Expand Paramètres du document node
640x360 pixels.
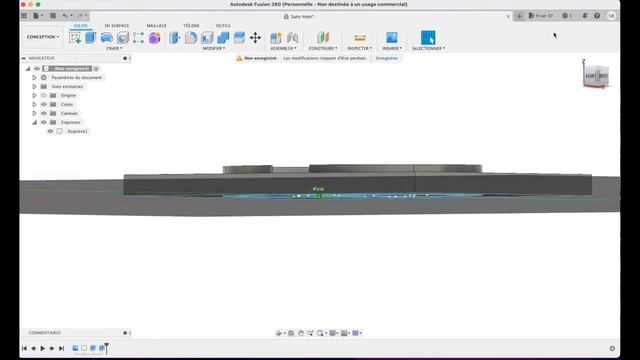[x=34, y=78]
